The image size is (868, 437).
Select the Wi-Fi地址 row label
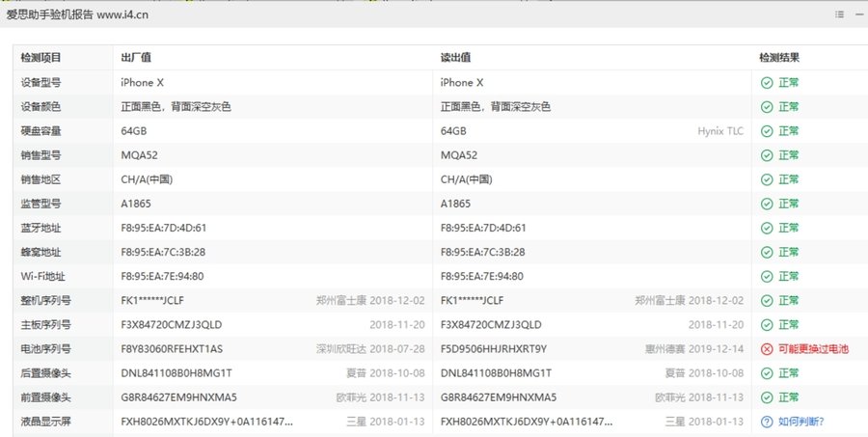(43, 276)
